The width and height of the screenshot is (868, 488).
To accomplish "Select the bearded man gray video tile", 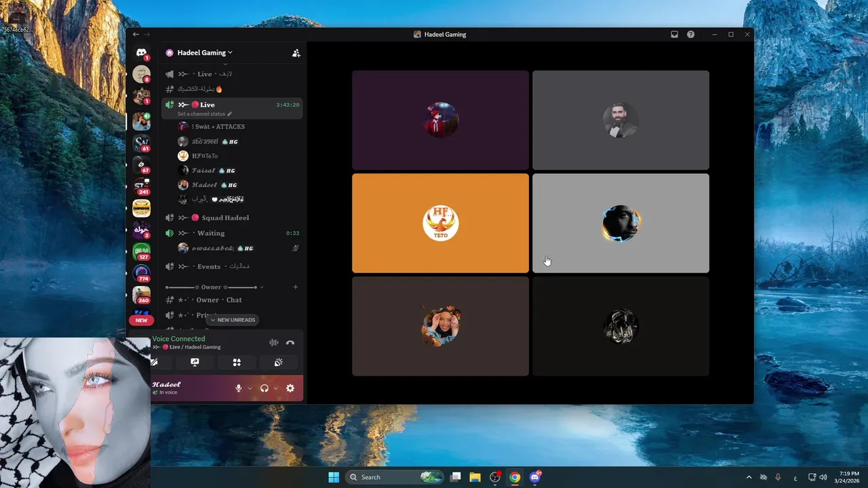I will point(620,120).
